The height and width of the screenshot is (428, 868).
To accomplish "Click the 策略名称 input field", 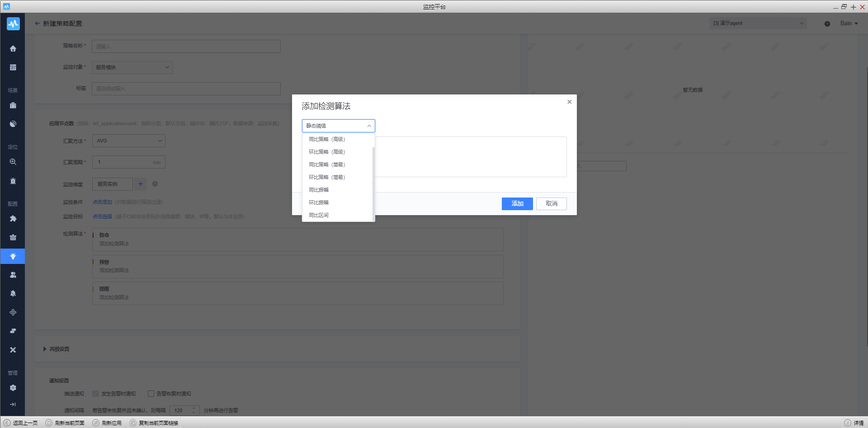I will click(186, 46).
